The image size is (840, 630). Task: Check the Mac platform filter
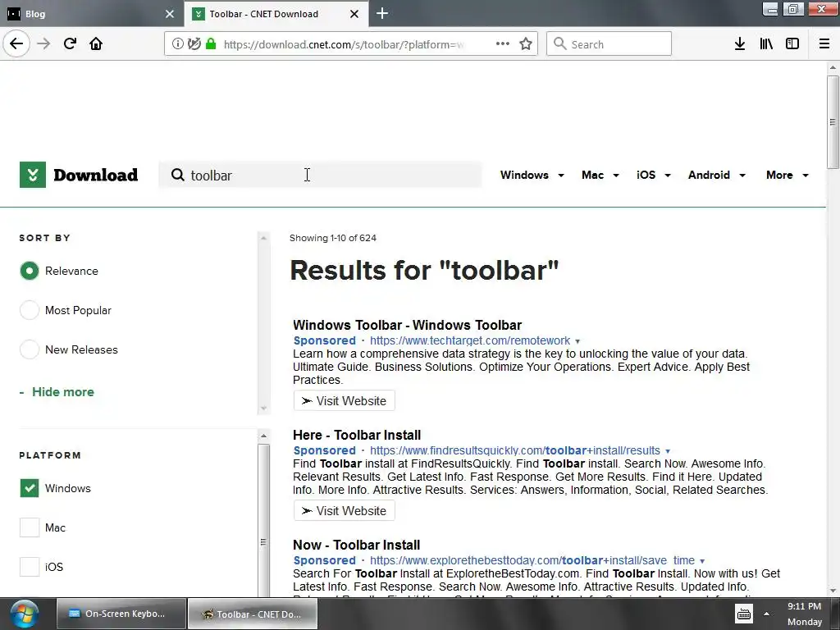pos(30,527)
